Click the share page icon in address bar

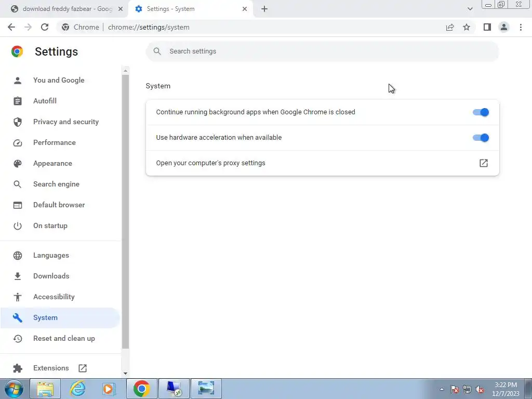tap(450, 27)
